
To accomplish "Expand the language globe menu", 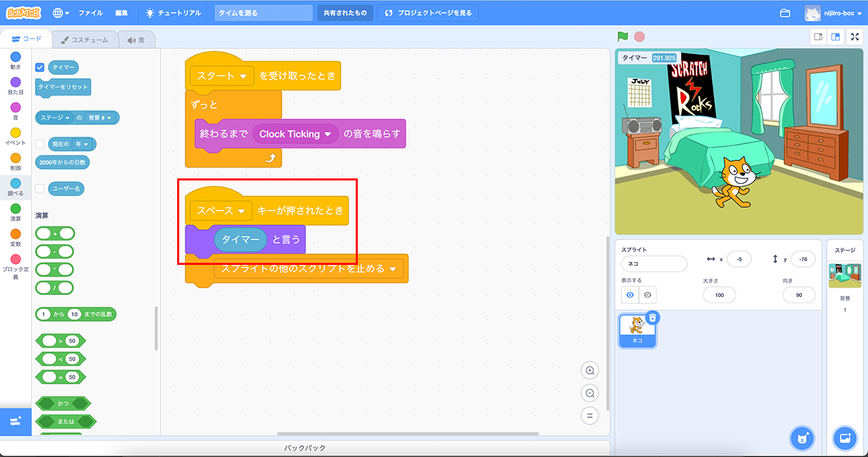I will (x=60, y=13).
